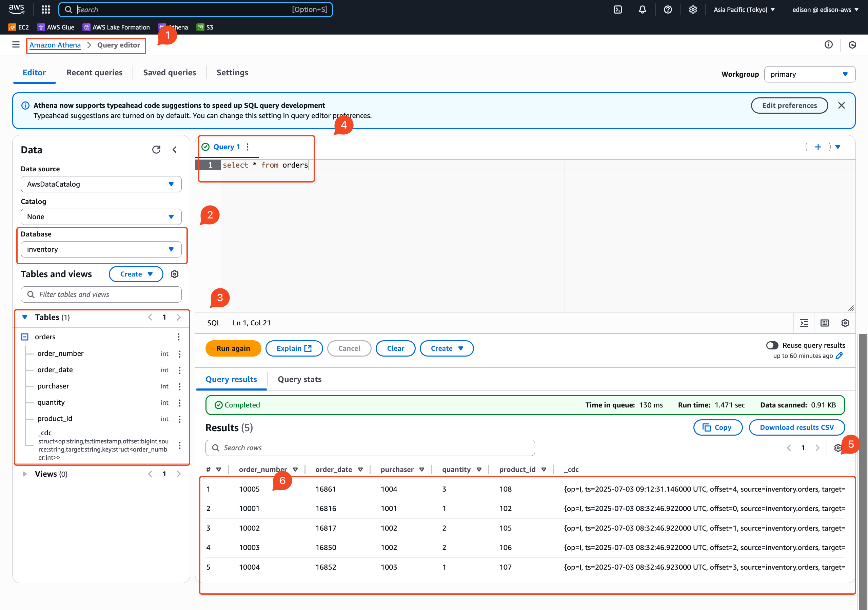Click the format query icon
868x610 pixels.
click(804, 323)
